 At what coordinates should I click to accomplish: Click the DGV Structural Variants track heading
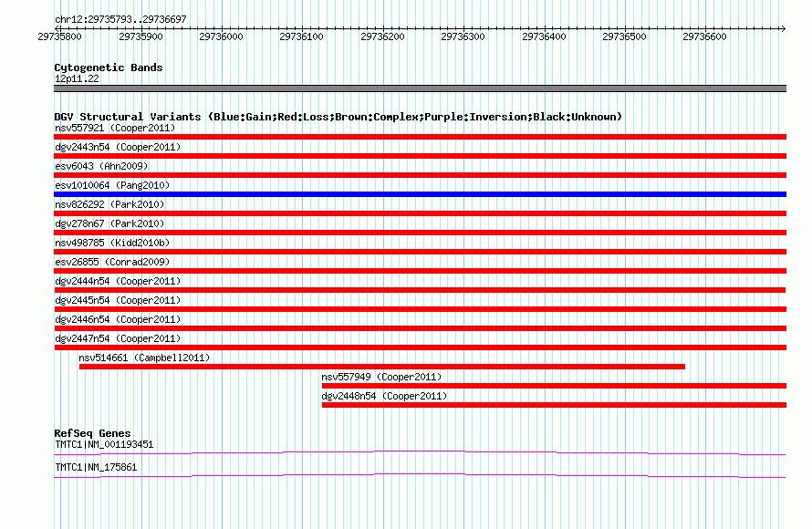click(338, 117)
